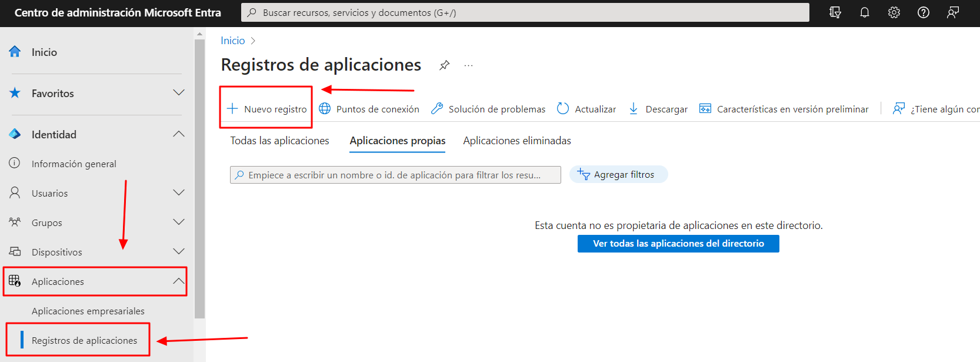Click the Descargar download icon
Screen dimensions: 980x362
pyautogui.click(x=634, y=109)
